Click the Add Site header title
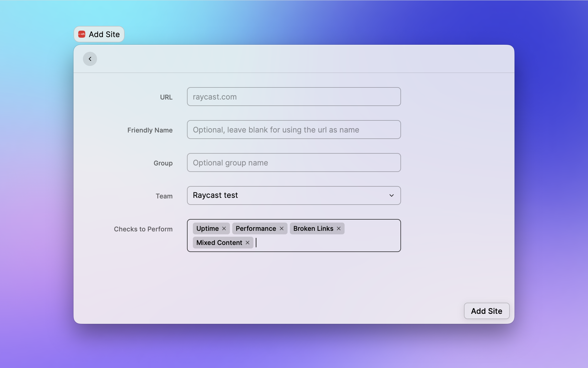The width and height of the screenshot is (588, 368). [104, 34]
